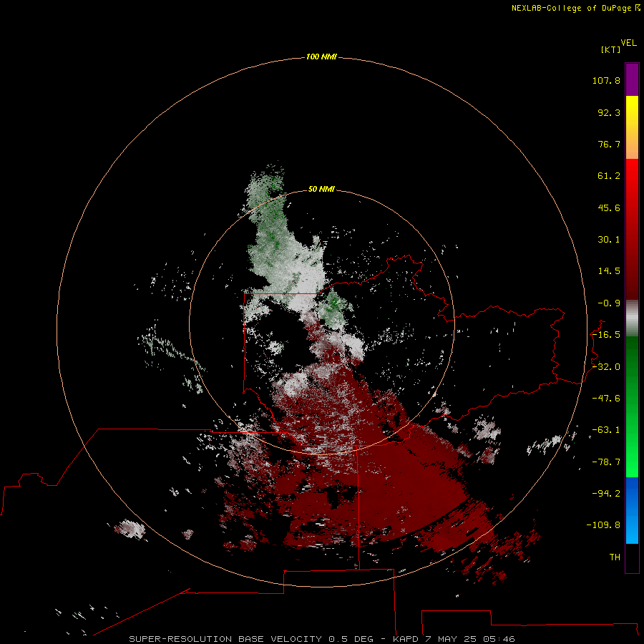Screen dimensions: 644x644
Task: Click the 14.5 velocity scale value
Action: (x=609, y=271)
